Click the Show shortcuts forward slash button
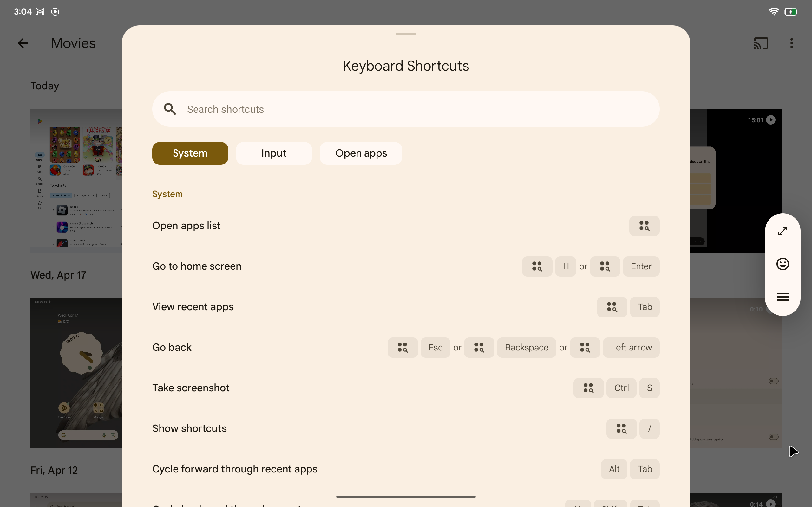 pyautogui.click(x=649, y=429)
